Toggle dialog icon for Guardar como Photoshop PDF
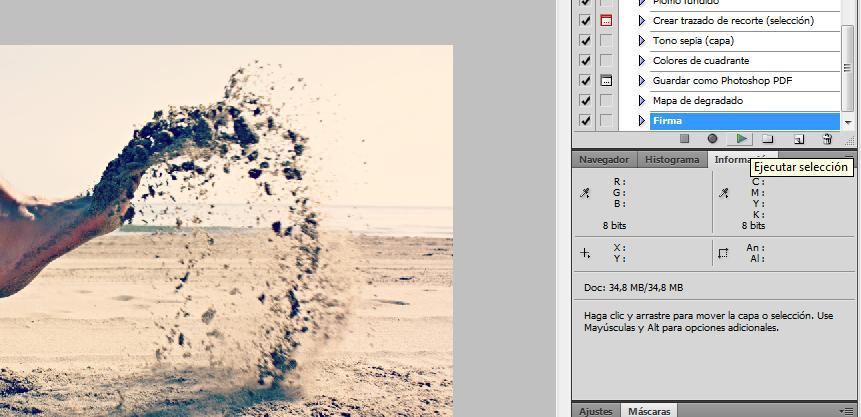The height and width of the screenshot is (417, 861). pyautogui.click(x=606, y=80)
